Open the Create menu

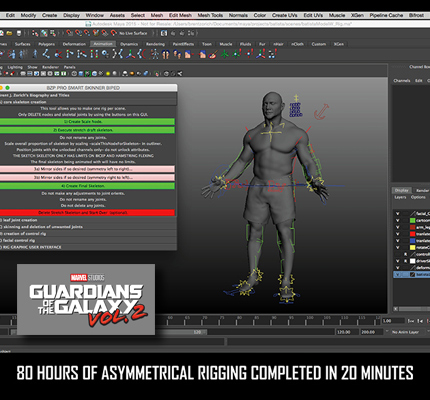coord(49,15)
